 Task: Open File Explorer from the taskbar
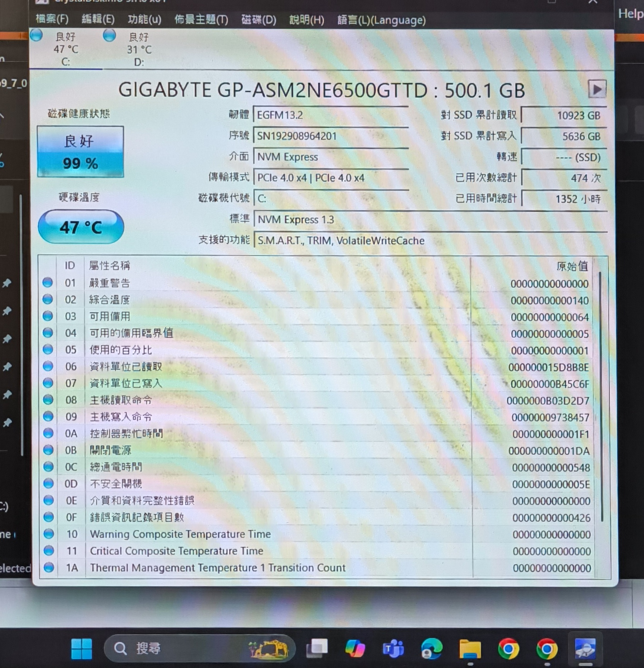pyautogui.click(x=470, y=649)
